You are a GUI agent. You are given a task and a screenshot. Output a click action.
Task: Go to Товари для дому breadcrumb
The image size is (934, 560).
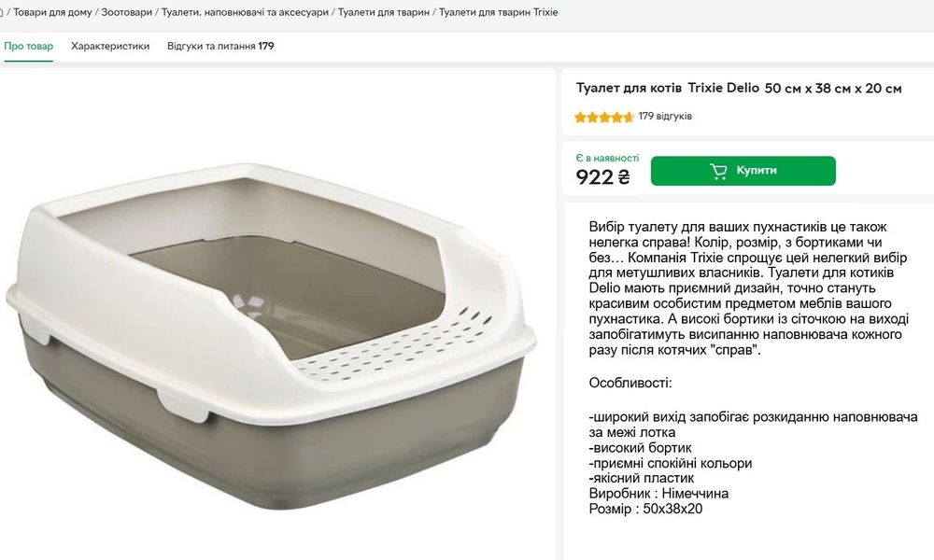coord(52,12)
